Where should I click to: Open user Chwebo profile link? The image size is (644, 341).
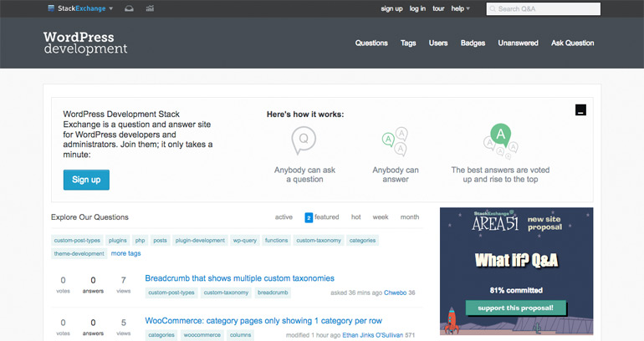tap(395, 293)
